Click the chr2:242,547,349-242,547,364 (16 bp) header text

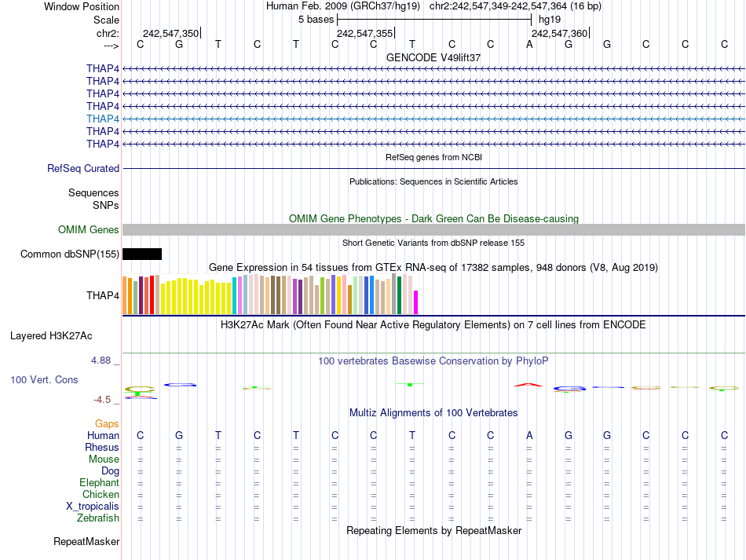click(515, 6)
